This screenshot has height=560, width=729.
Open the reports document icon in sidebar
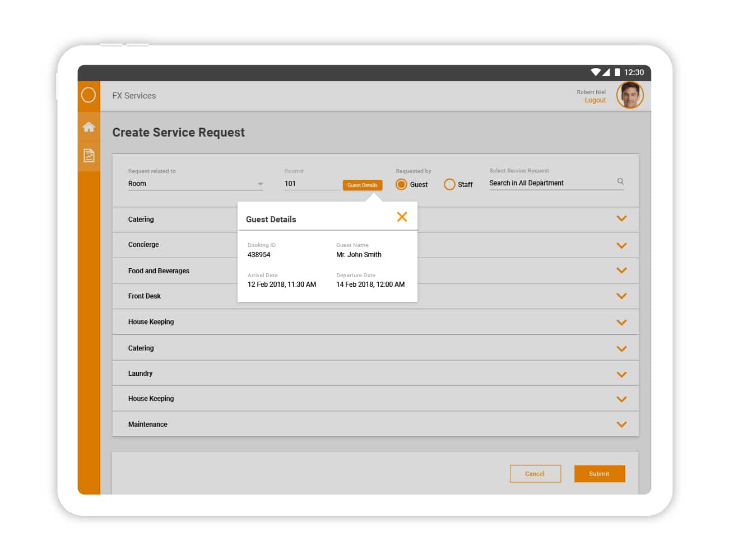coord(89,155)
